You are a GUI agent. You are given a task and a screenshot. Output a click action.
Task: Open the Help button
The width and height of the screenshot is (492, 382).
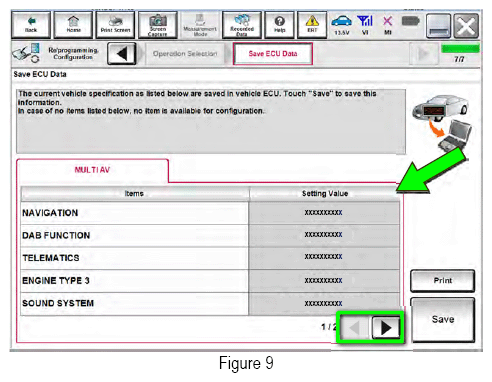click(279, 25)
